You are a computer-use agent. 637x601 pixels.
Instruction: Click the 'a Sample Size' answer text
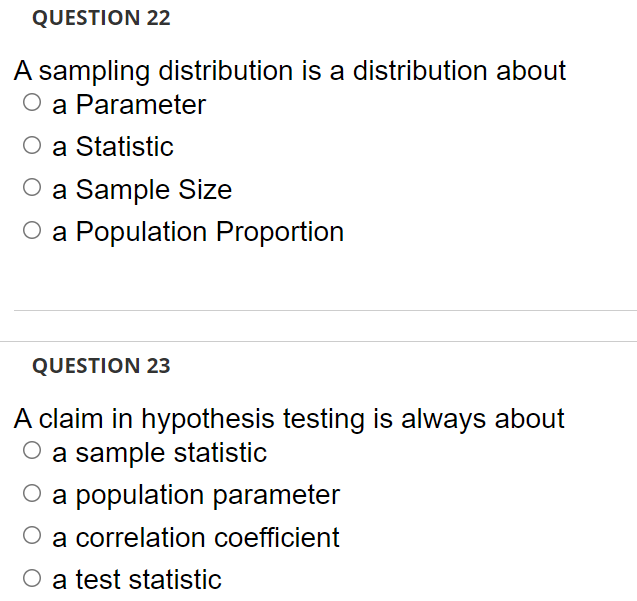[142, 190]
